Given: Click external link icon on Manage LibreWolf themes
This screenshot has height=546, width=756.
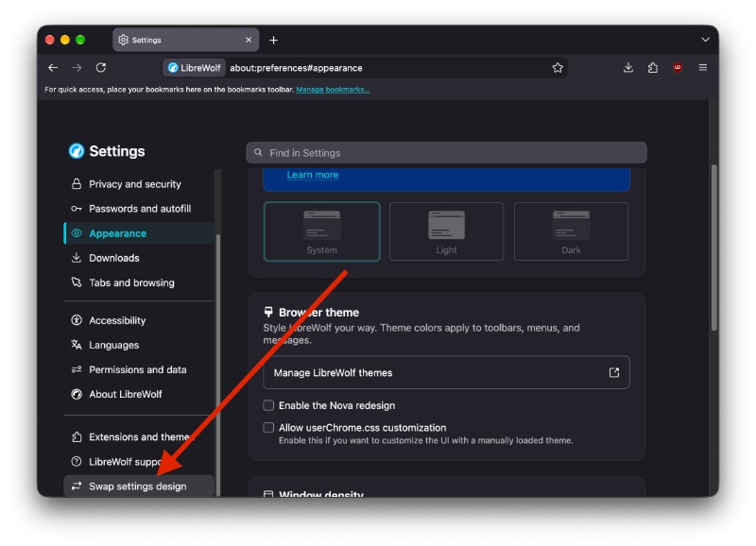Looking at the screenshot, I should click(613, 372).
